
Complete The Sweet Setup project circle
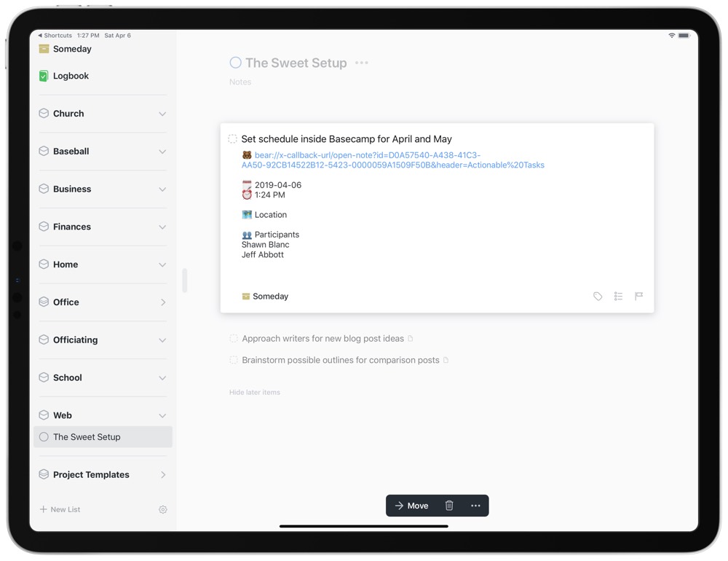(235, 62)
